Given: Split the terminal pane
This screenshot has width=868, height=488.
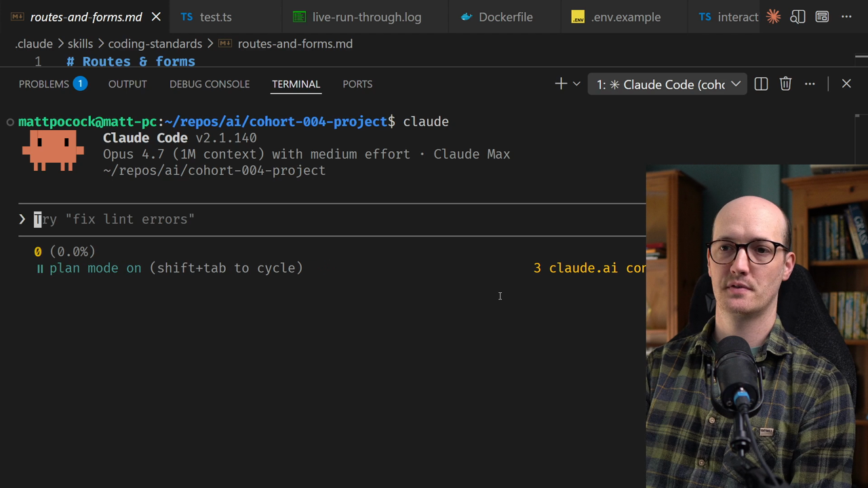Looking at the screenshot, I should pos(761,84).
